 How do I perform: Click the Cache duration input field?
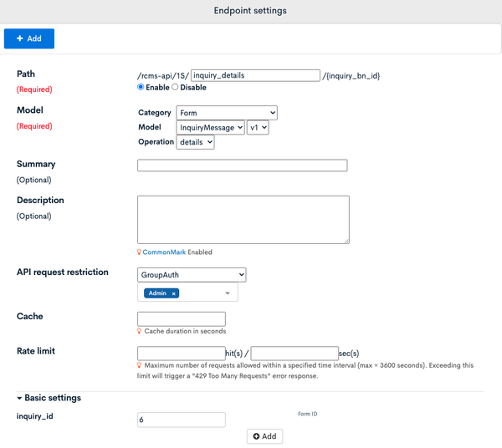point(182,318)
